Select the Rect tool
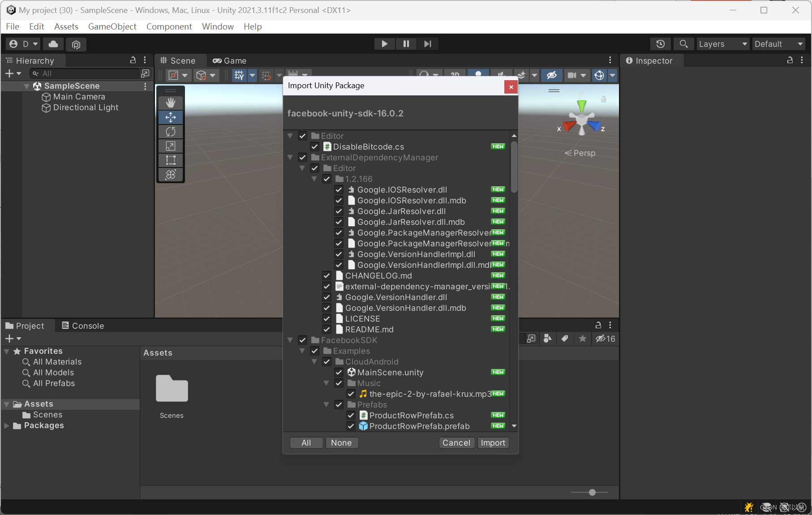 (x=171, y=160)
